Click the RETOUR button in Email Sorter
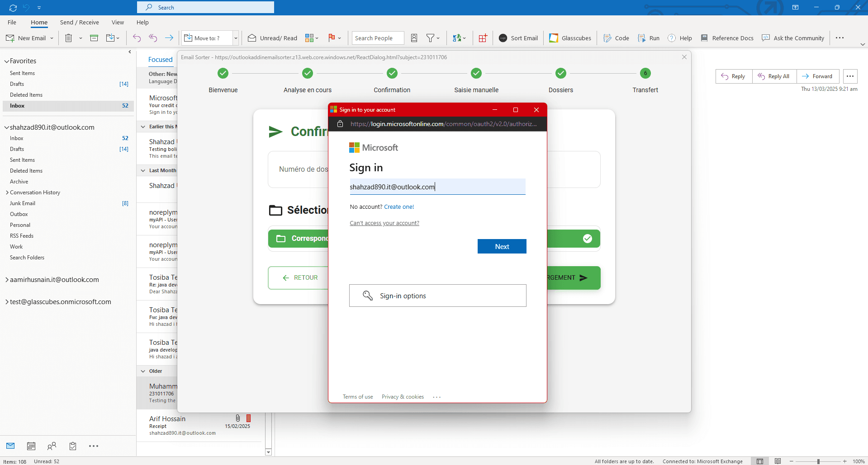This screenshot has height=465, width=868. [300, 277]
